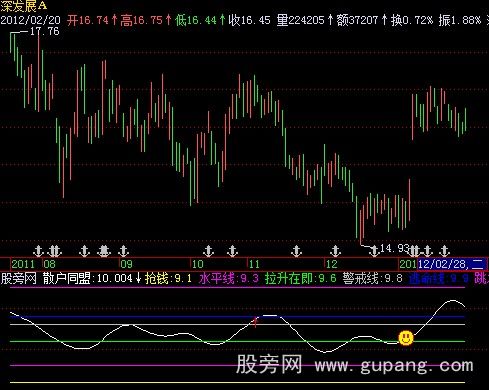Click the 12 month label on time axis
The width and height of the screenshot is (489, 390).
(x=332, y=264)
